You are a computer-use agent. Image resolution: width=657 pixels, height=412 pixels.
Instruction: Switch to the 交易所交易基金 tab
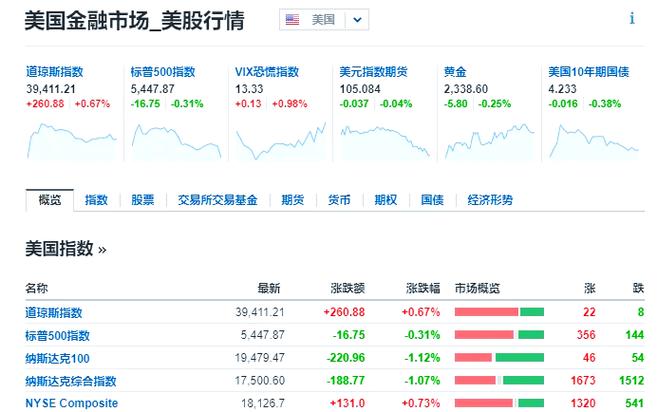tap(217, 200)
